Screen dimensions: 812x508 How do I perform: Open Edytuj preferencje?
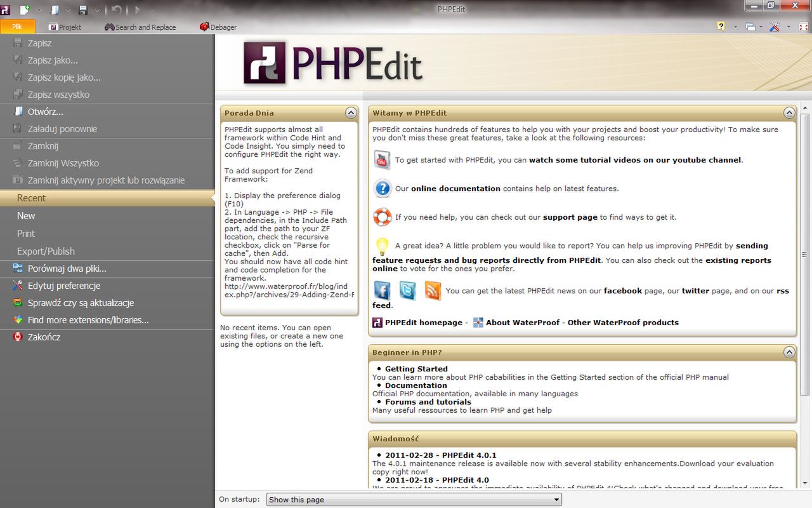pos(107,286)
